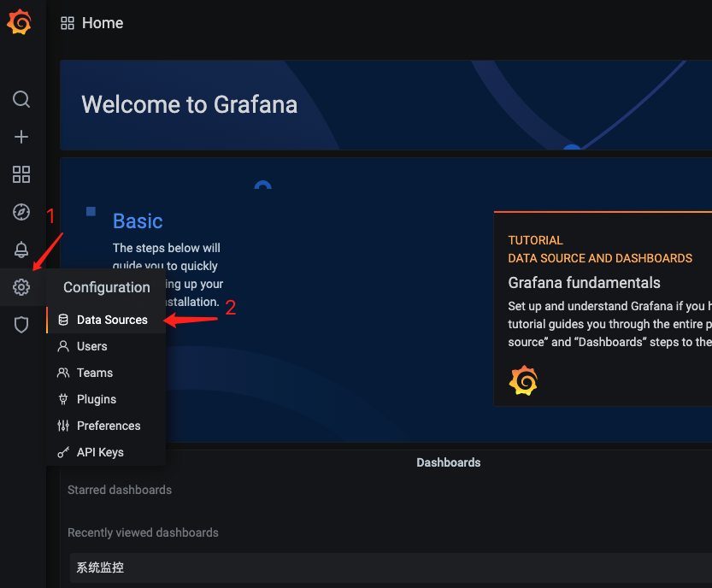Select Data Sources in Configuration menu
Image resolution: width=712 pixels, height=588 pixels.
coord(106,320)
